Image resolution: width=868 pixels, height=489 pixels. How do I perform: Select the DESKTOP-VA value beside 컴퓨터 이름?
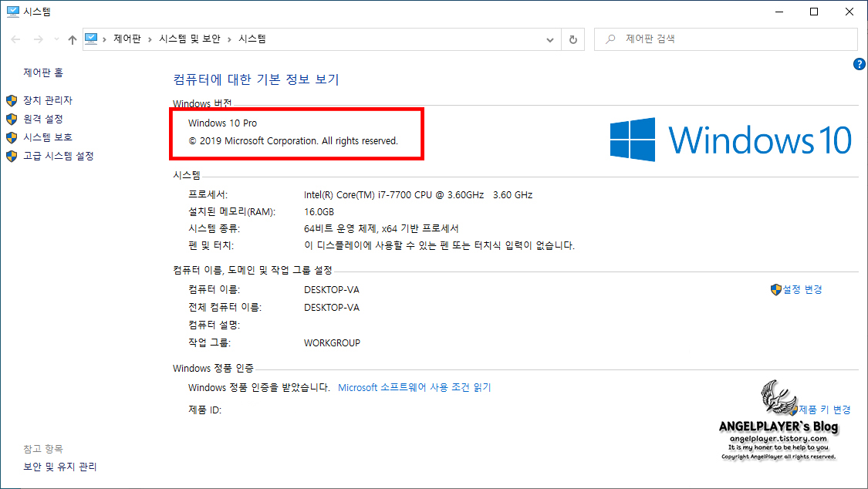pyautogui.click(x=332, y=290)
